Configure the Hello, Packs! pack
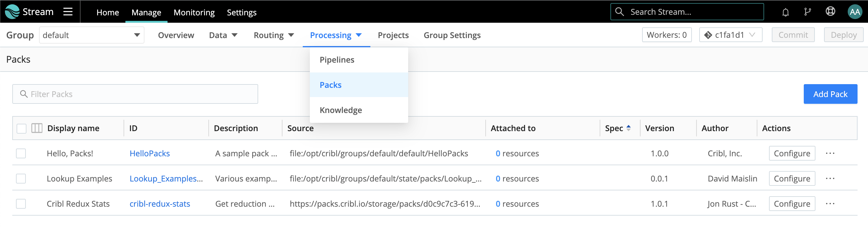The height and width of the screenshot is (234, 868). 792,153
